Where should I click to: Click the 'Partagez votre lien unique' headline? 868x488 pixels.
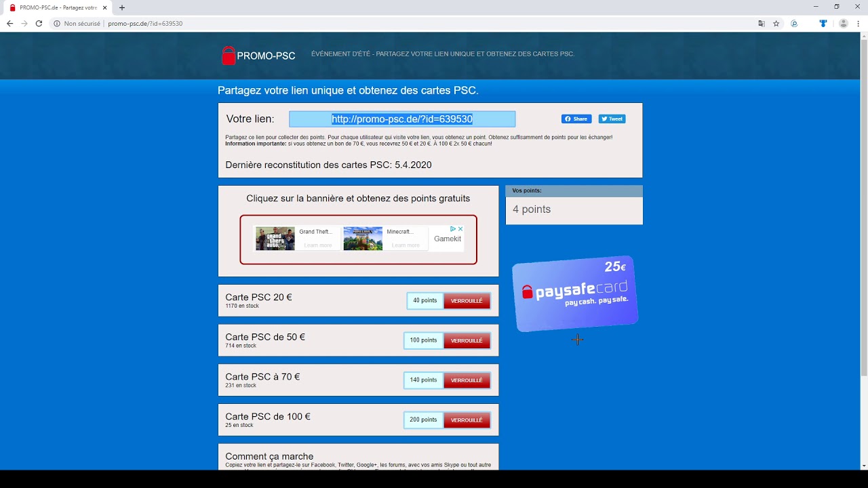[348, 90]
